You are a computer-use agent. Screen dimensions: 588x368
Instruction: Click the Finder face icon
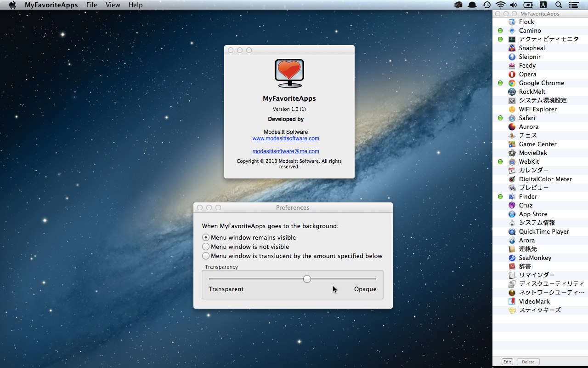pos(512,197)
